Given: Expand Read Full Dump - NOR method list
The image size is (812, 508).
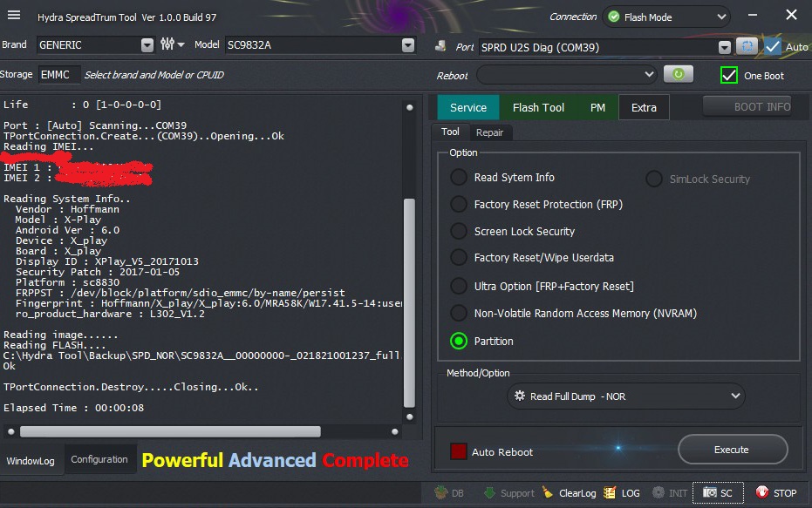Looking at the screenshot, I should [735, 396].
